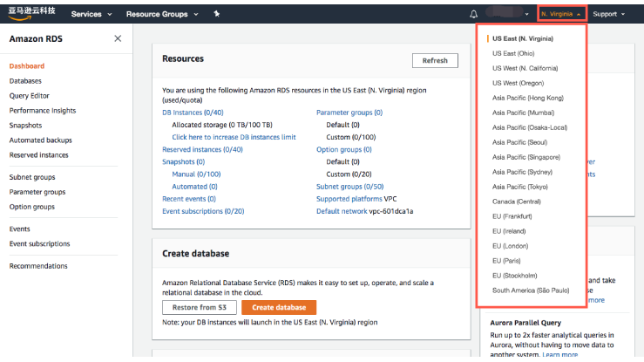This screenshot has height=362, width=644.
Task: Close the Amazon RDS sidebar panel
Action: click(118, 39)
